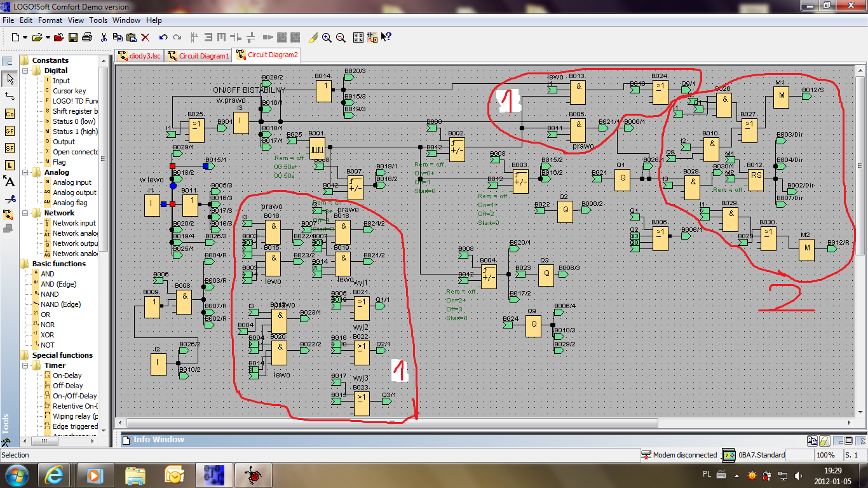This screenshot has width=868, height=488.
Task: Click the Modem disconnected status indicator
Action: (679, 455)
